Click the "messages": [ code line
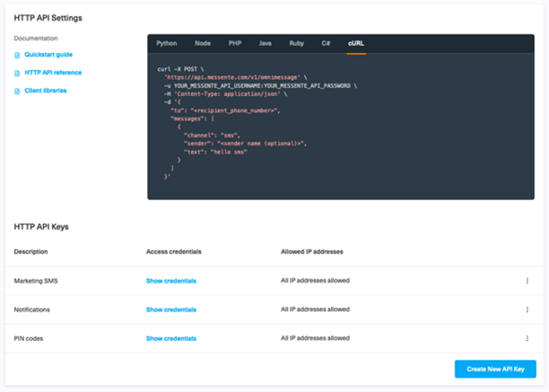 (x=192, y=118)
